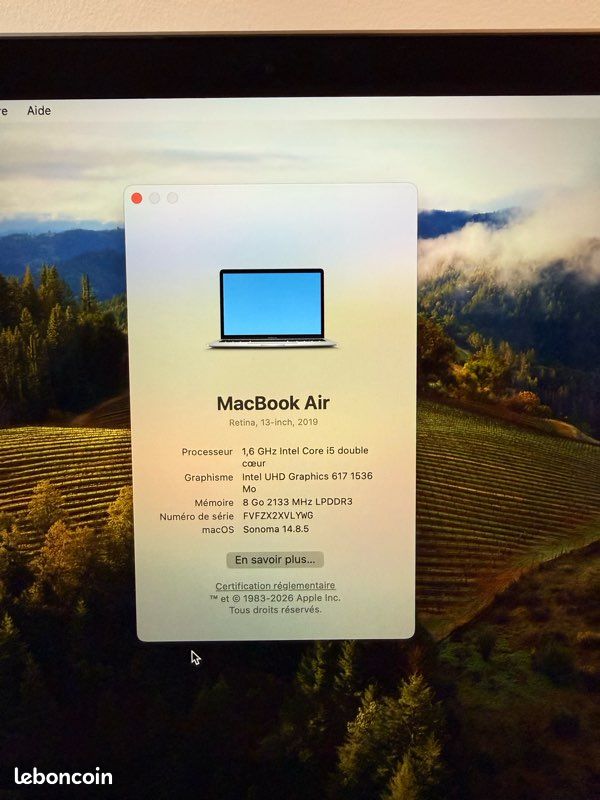
Task: Click the 8 Go 2133 MHz LPDDR3 value
Action: click(x=297, y=502)
